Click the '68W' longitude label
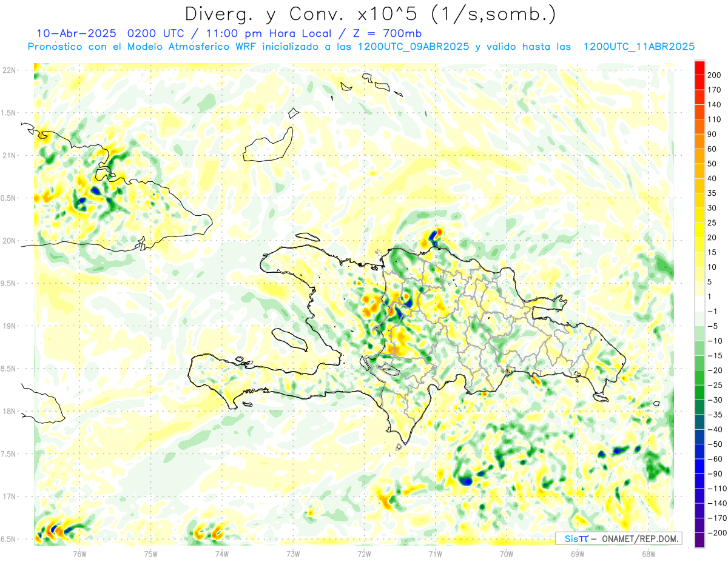The height and width of the screenshot is (562, 728). 649,553
